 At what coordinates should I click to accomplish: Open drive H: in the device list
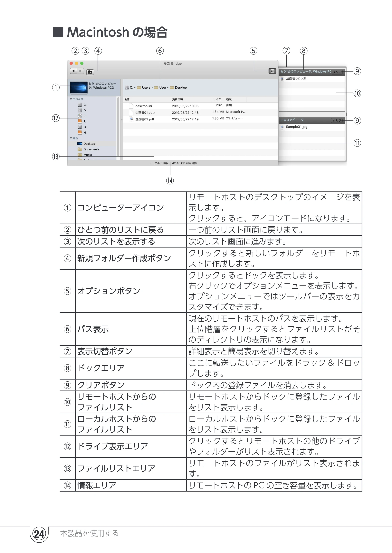[x=82, y=133]
